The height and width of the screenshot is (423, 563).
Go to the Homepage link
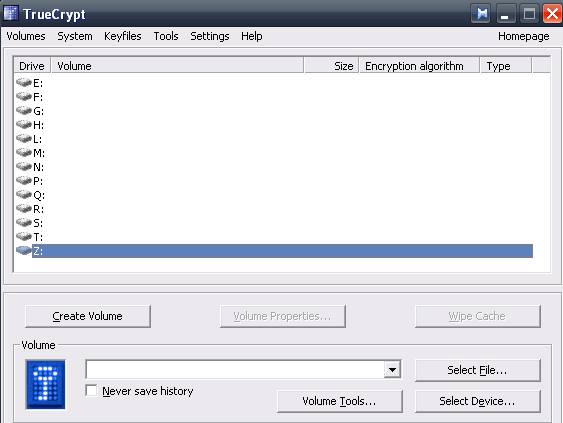pos(524,36)
